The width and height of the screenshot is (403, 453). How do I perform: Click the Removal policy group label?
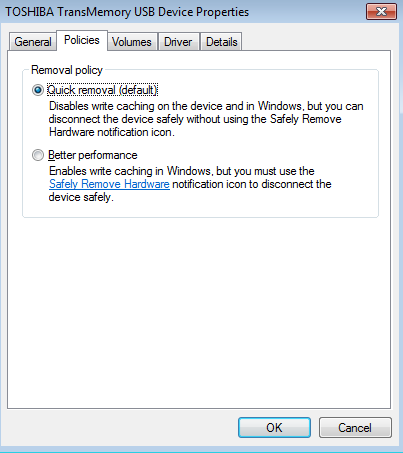pyautogui.click(x=67, y=70)
